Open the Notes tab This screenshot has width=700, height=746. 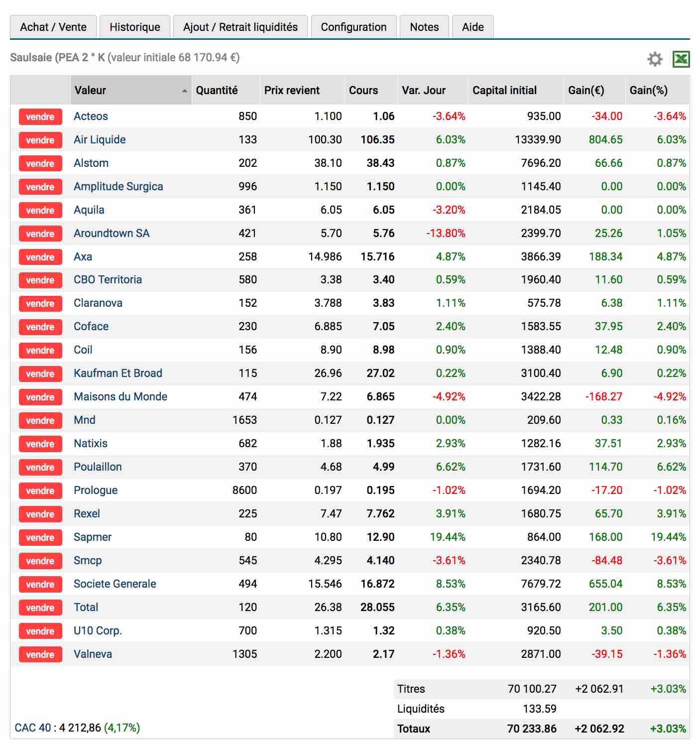click(425, 27)
